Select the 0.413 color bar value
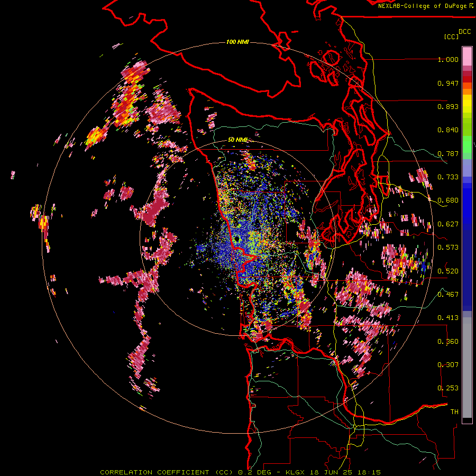The height and width of the screenshot is (476, 476). click(448, 318)
